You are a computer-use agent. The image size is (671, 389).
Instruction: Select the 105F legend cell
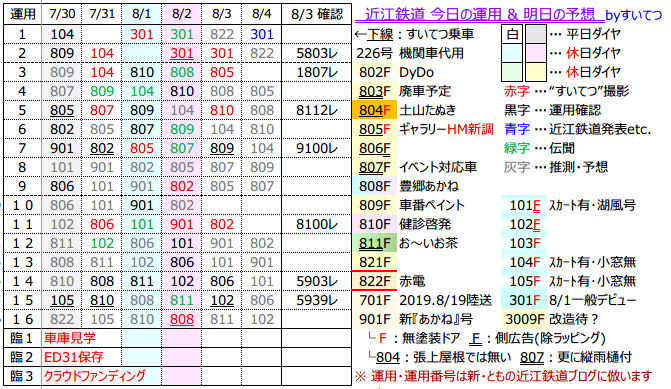coord(524,281)
